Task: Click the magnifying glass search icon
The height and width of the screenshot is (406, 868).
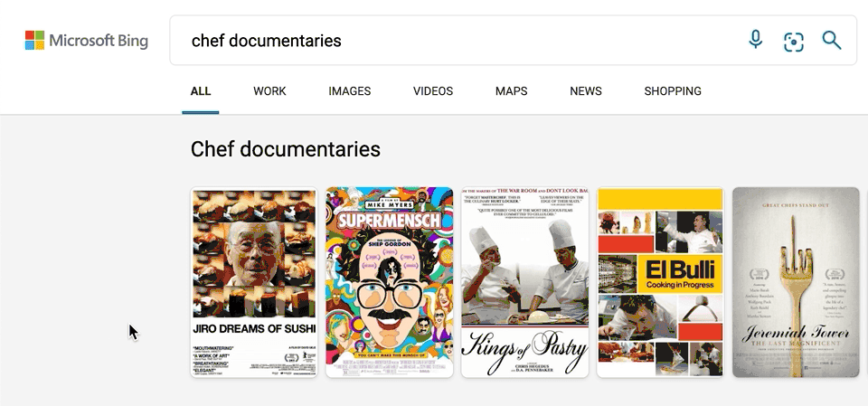Action: 832,40
